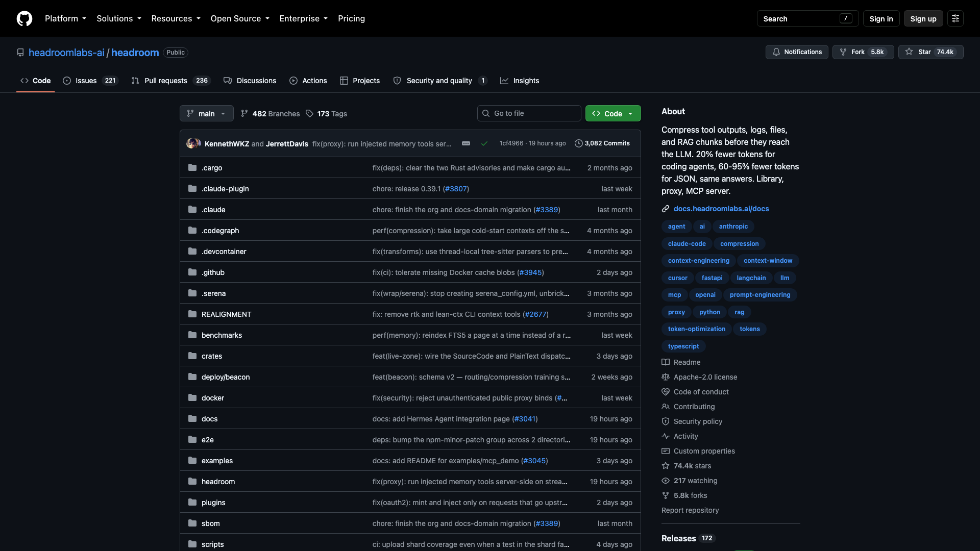Click the benchmarks folder icon
This screenshot has height=551, width=980.
[x=192, y=335]
